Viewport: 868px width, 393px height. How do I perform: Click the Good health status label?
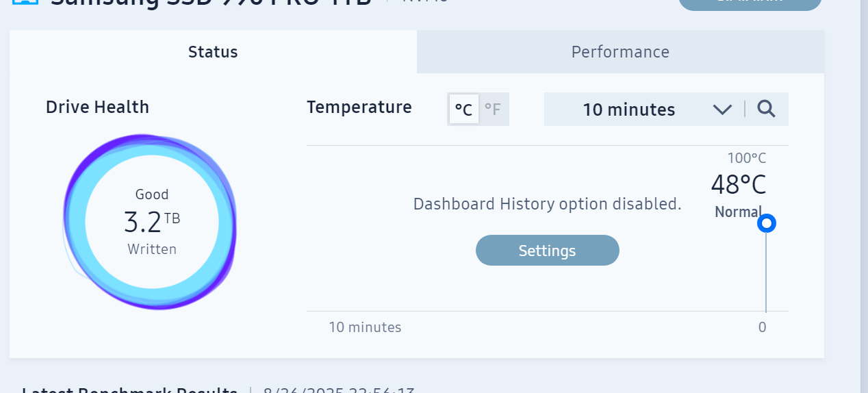152,194
